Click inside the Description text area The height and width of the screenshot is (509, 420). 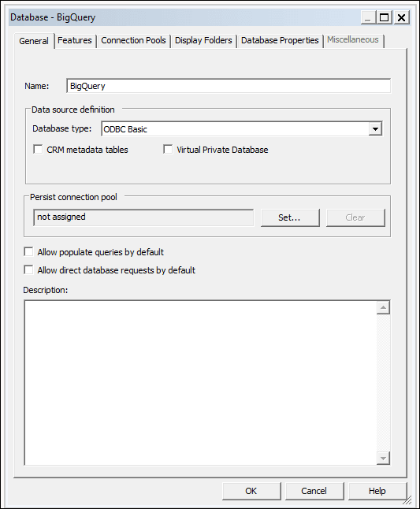pyautogui.click(x=200, y=383)
